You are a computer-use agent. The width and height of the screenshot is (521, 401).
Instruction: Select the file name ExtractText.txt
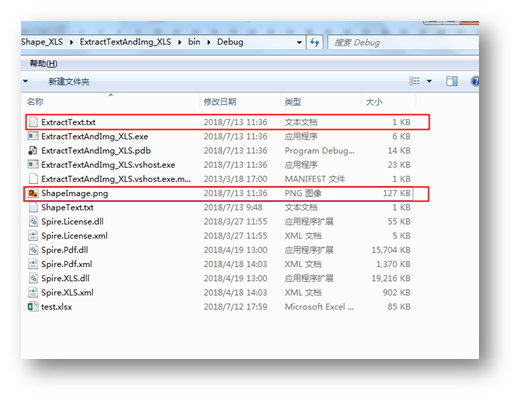[x=68, y=122]
